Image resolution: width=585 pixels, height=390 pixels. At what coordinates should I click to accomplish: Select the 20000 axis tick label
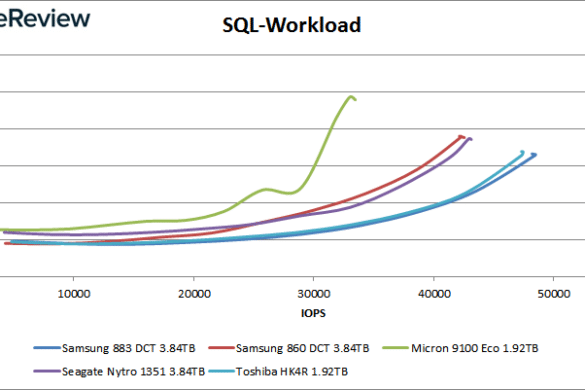pyautogui.click(x=194, y=294)
